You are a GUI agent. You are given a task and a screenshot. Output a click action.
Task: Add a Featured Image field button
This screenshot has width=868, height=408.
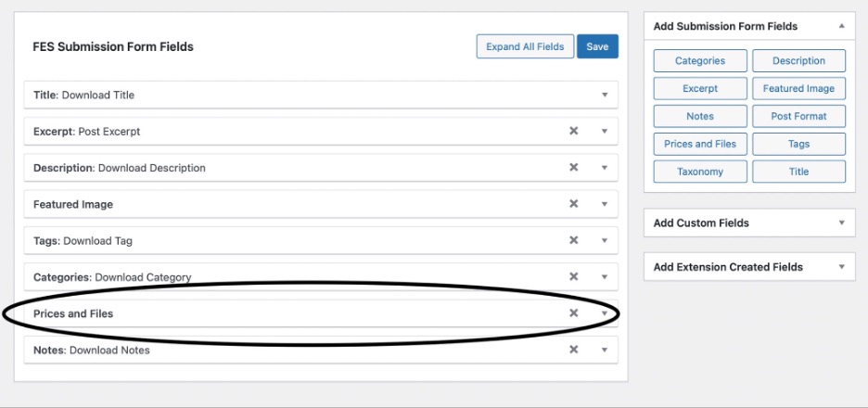[x=798, y=89]
